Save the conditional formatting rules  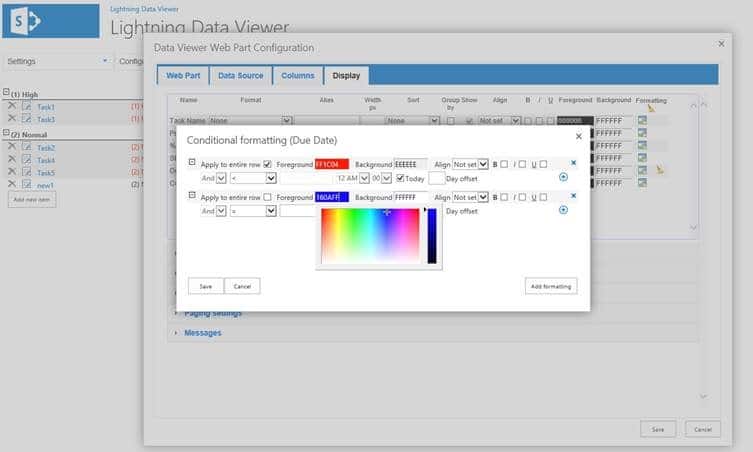(206, 286)
